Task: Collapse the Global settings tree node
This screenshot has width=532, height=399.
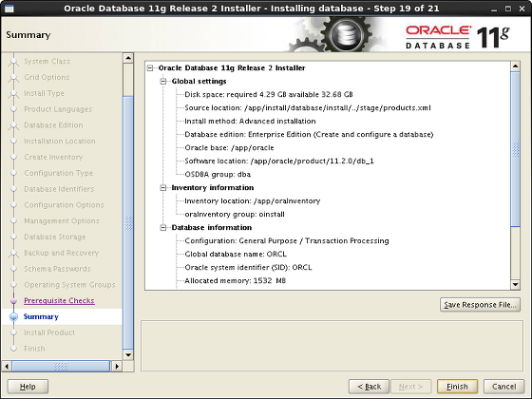Action: pos(163,82)
